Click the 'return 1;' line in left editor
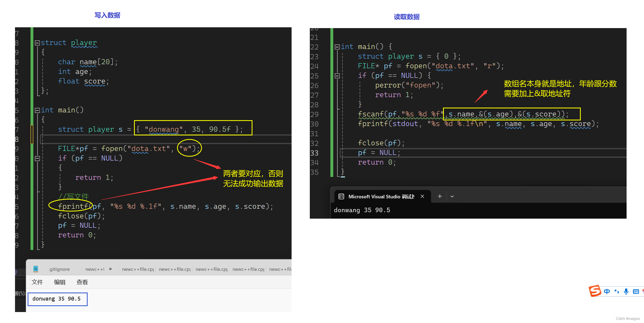644x323 pixels. pyautogui.click(x=94, y=178)
